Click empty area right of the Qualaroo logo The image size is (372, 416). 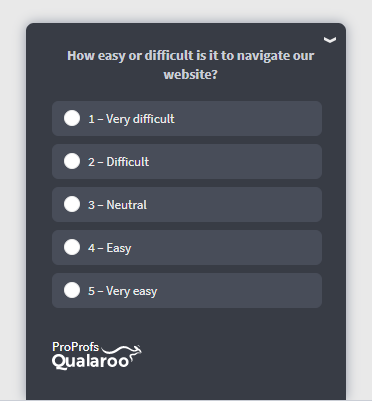[233, 356]
